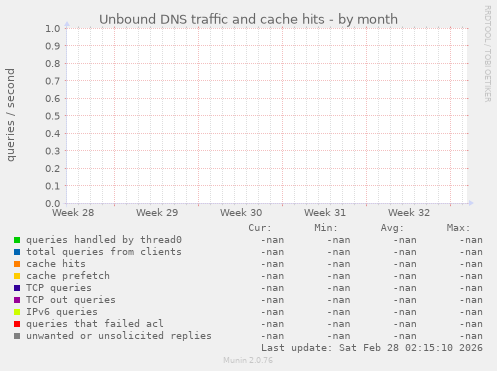The height and width of the screenshot is (371, 497).
Task: Click the 'Week 32' x-axis label
Action: [409, 213]
